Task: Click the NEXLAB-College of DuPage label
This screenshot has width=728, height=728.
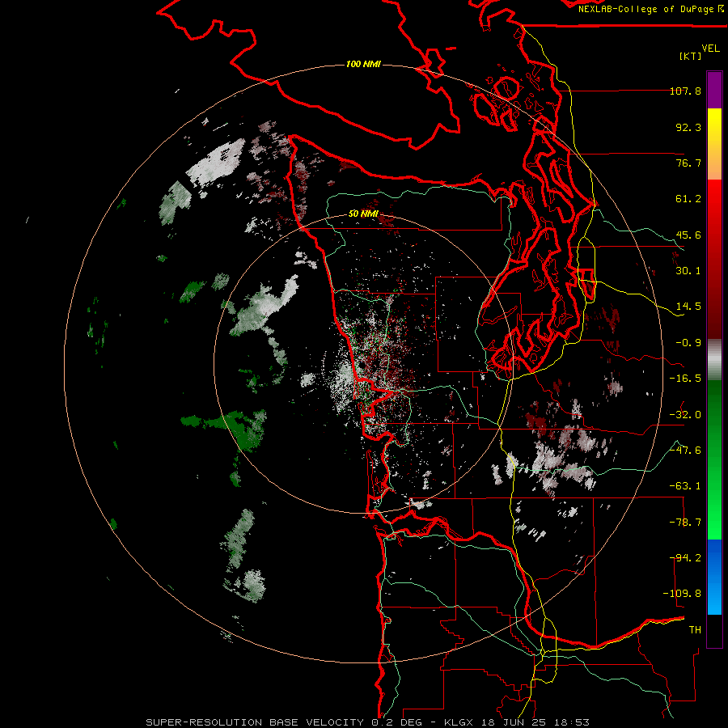Action: pyautogui.click(x=650, y=9)
